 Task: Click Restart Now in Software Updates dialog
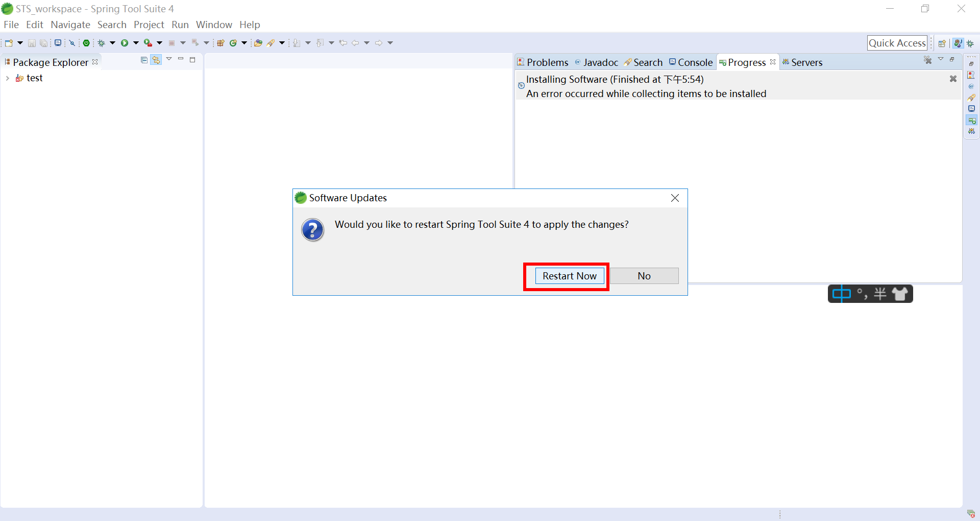(x=570, y=276)
